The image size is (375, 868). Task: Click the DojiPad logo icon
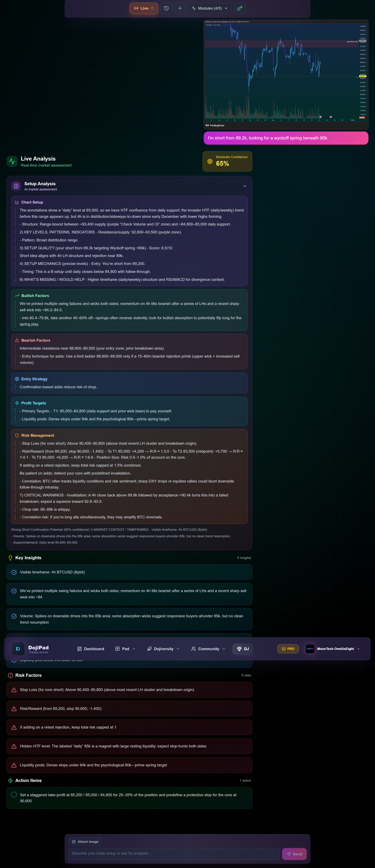(18, 649)
